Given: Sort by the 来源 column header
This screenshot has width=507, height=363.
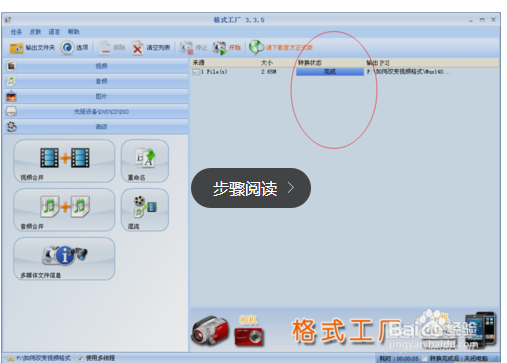Looking at the screenshot, I should [x=224, y=63].
